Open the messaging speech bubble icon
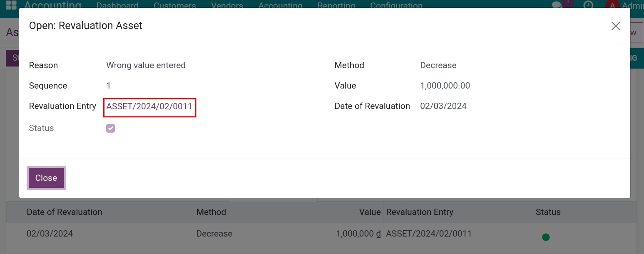 coord(556,5)
